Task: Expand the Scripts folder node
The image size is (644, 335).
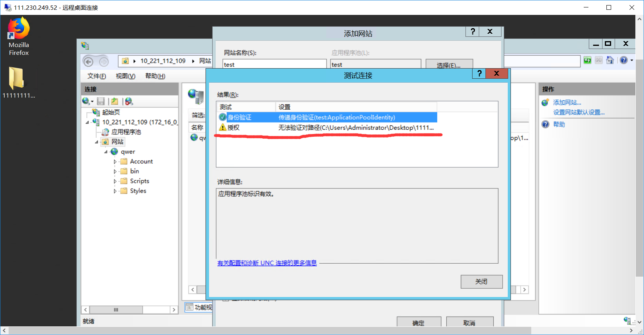Action: [x=115, y=181]
